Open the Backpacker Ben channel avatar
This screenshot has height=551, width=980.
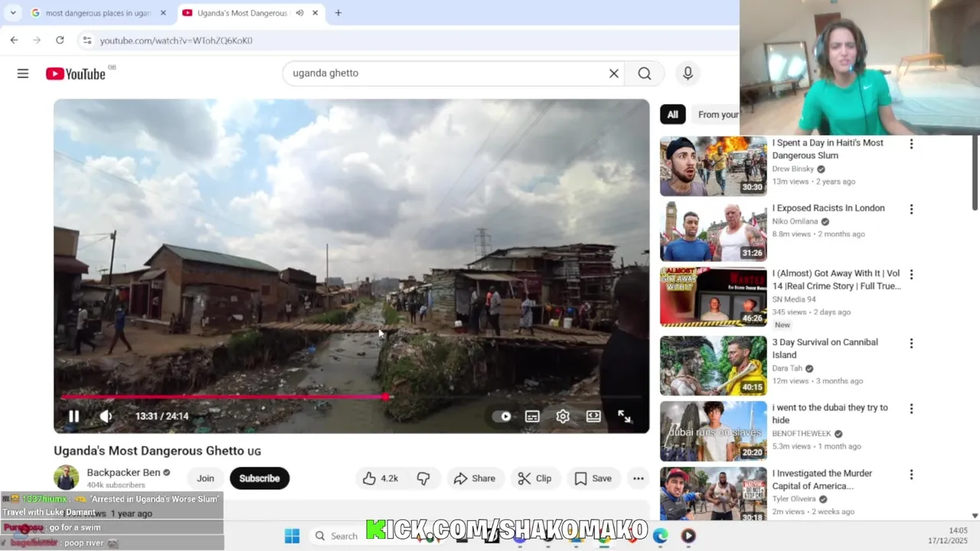click(x=67, y=478)
